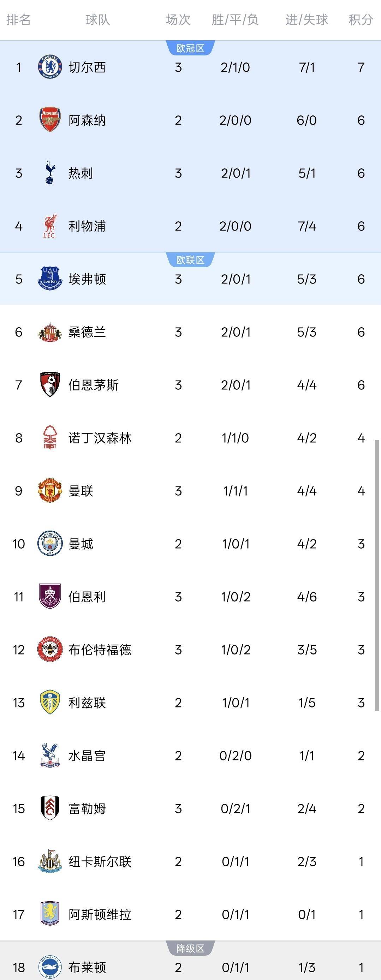Tap the 降级区 zone label
The image size is (381, 980).
[x=190, y=948]
